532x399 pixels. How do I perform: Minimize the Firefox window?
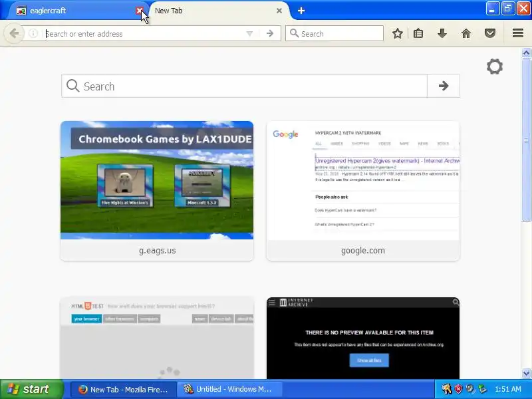click(492, 9)
